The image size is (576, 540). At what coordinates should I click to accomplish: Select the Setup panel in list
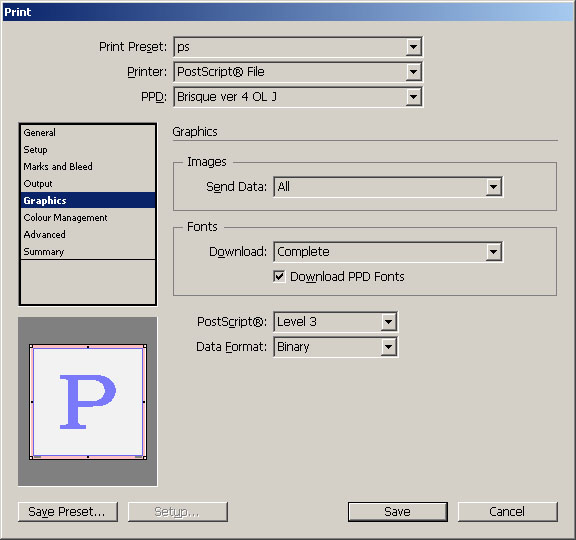pos(88,150)
